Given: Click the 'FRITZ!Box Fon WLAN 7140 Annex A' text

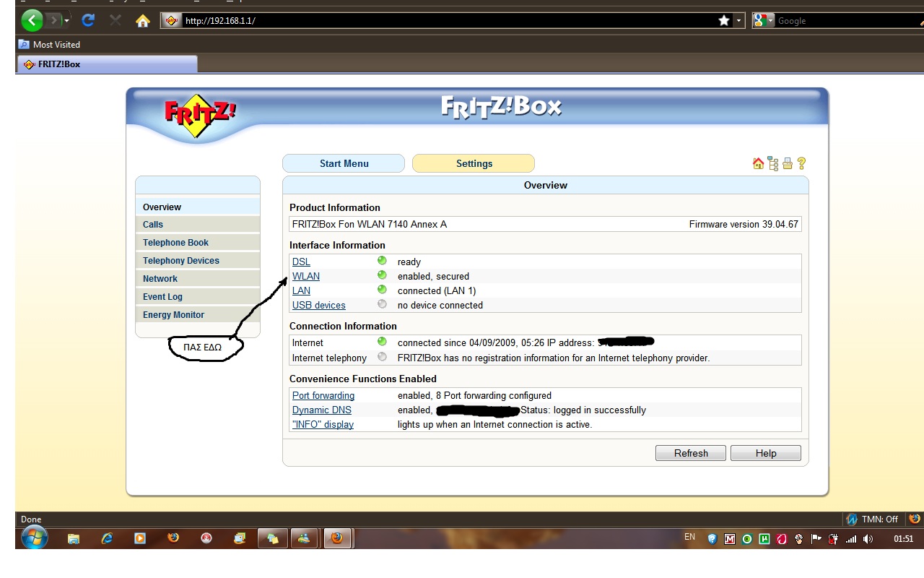Looking at the screenshot, I should 370,224.
